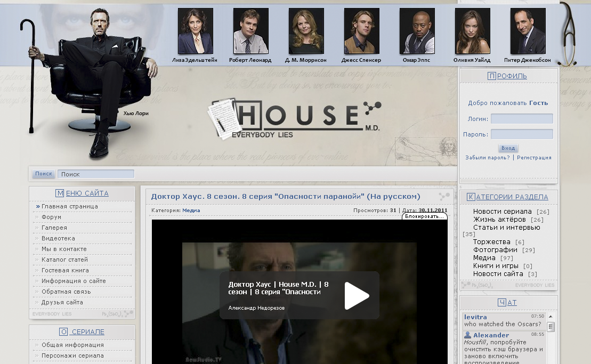Open the Видеотека menu item
This screenshot has height=364, width=591.
point(58,238)
